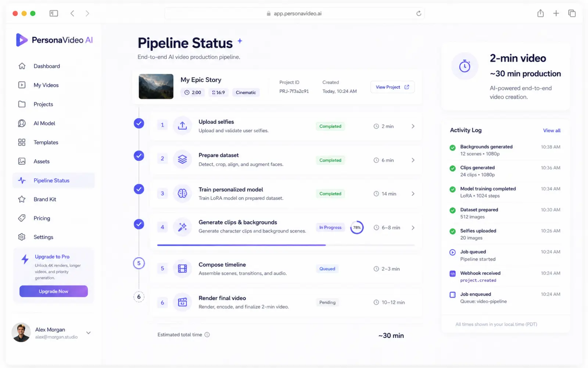
Task: Click the sparkle icon beside Pipeline Status
Action: coord(240,41)
